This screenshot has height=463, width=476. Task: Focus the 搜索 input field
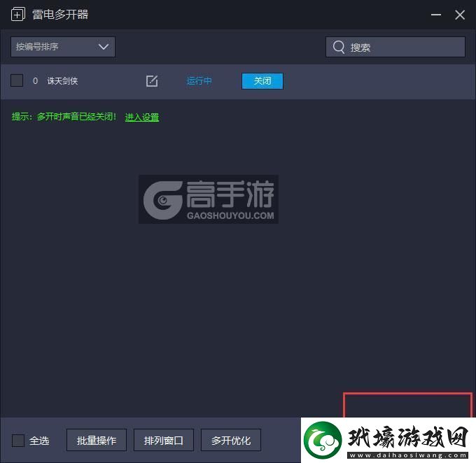pyautogui.click(x=395, y=47)
